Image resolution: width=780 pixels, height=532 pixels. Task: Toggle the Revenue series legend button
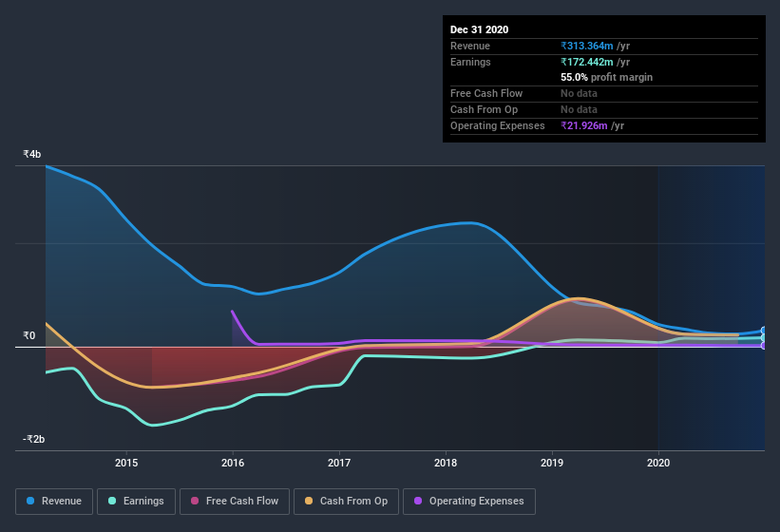tap(54, 502)
